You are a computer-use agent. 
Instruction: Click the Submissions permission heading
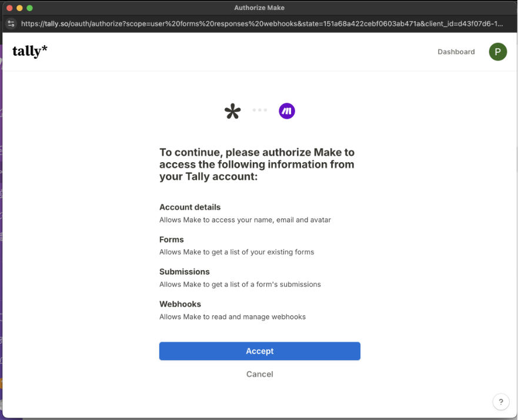(x=185, y=272)
